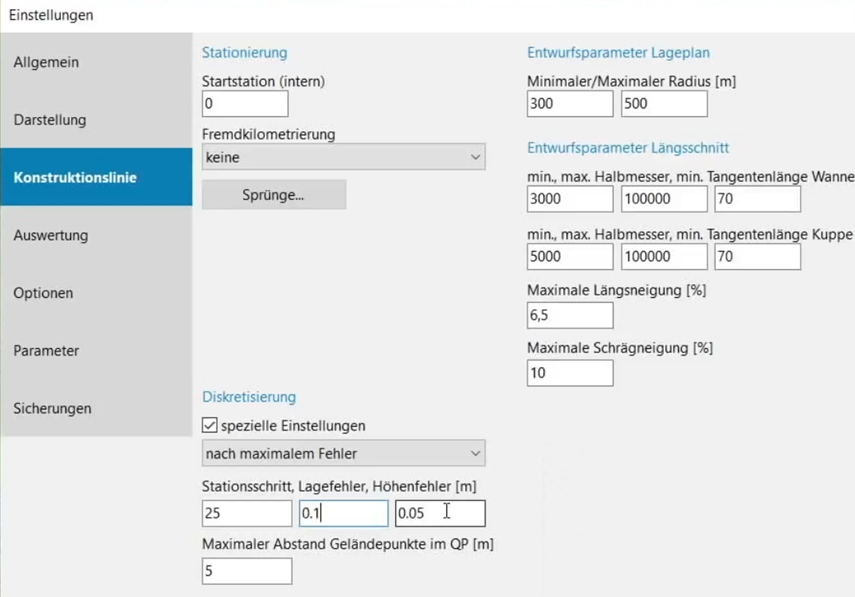The height and width of the screenshot is (597, 855).
Task: Click the maximum radius field showing 500
Action: point(664,104)
